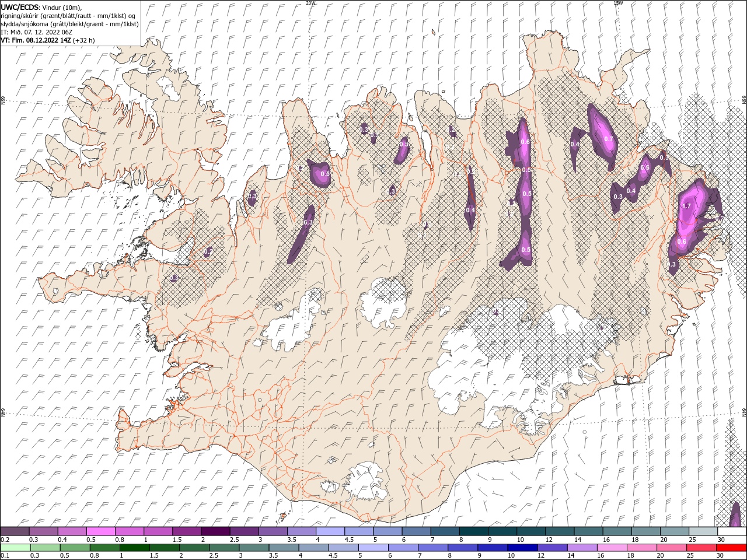Select the deep blue rain swatch between 10 and 12
The width and height of the screenshot is (747, 560).
pyautogui.click(x=522, y=548)
